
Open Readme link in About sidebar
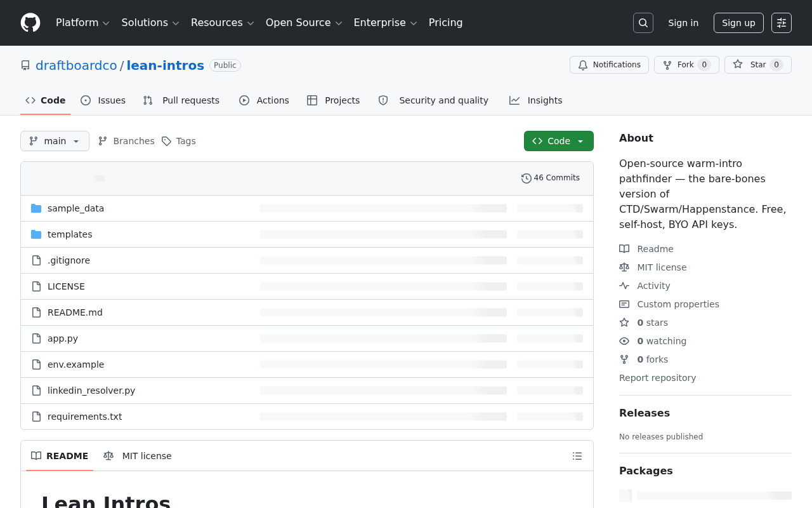tap(646, 249)
